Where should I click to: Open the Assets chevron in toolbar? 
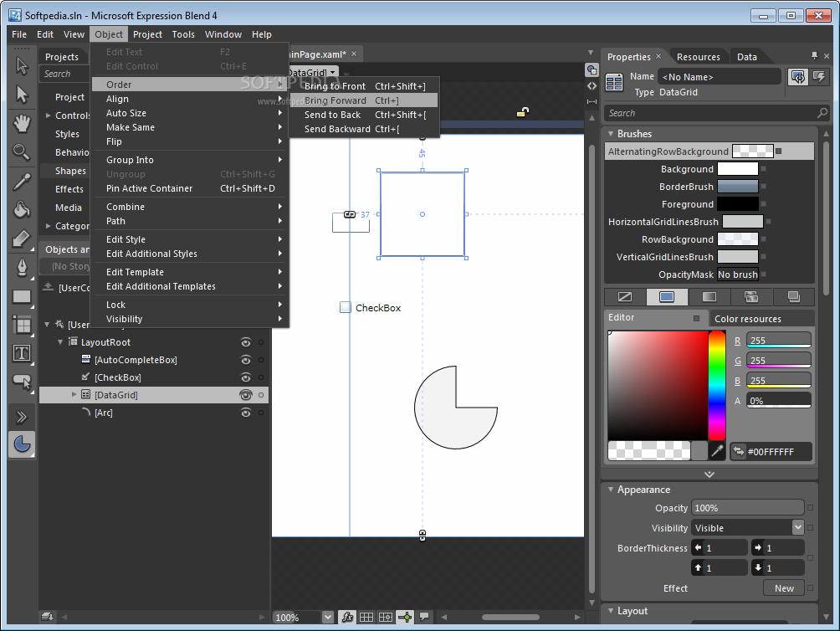[22, 417]
